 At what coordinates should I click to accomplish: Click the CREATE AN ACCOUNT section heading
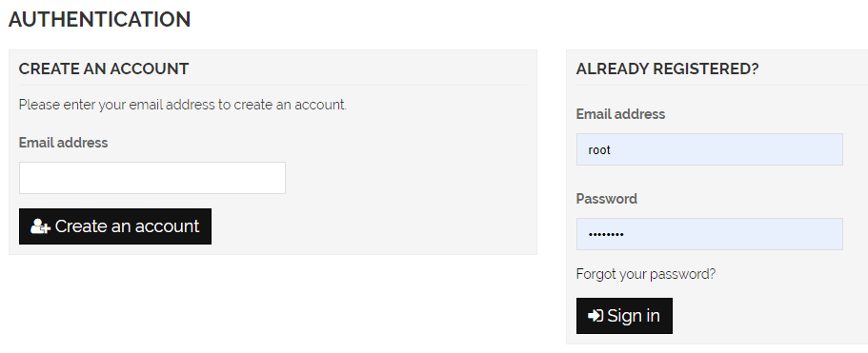[104, 69]
